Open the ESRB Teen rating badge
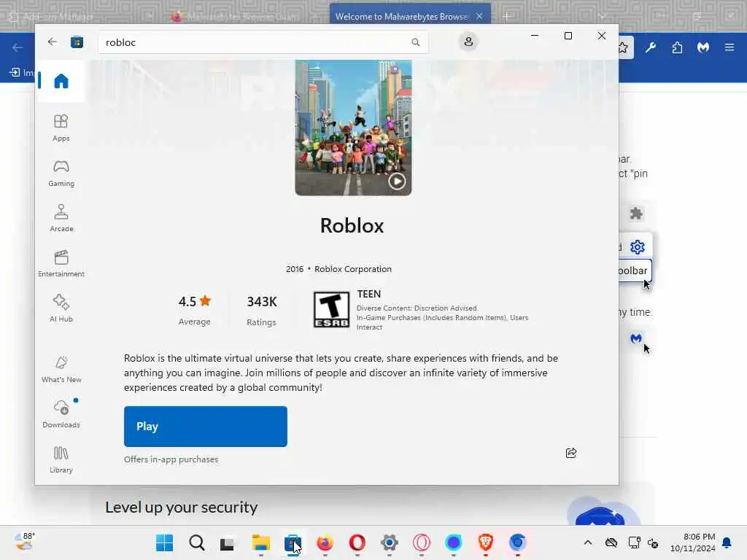 tap(331, 309)
